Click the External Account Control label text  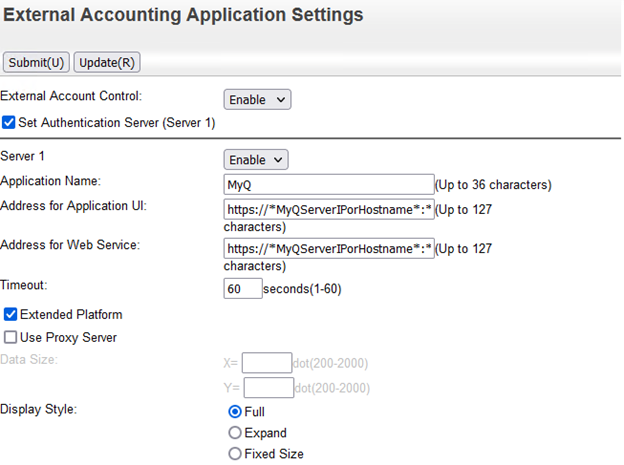[71, 96]
